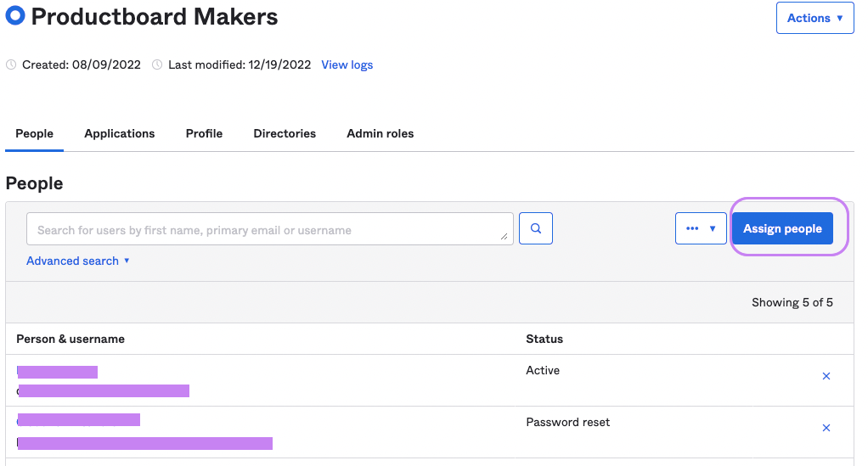
Task: Open the Directories tab
Action: pyautogui.click(x=285, y=133)
